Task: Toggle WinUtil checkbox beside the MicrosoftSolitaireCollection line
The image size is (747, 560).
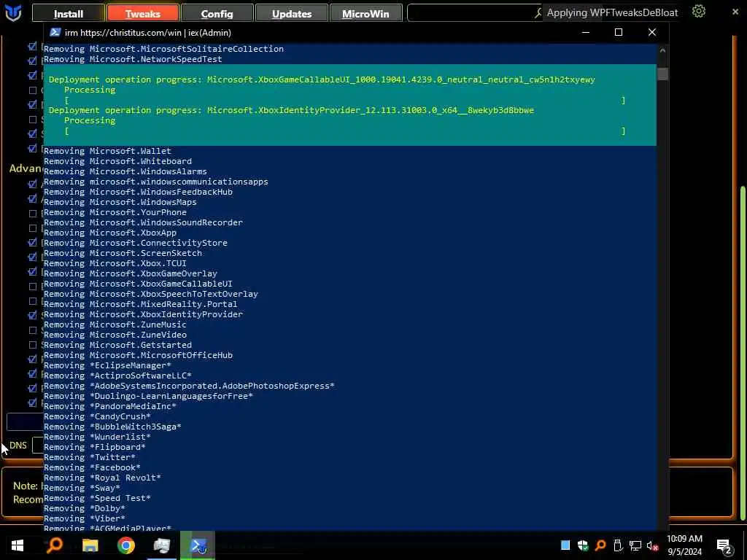Action: coord(32,46)
